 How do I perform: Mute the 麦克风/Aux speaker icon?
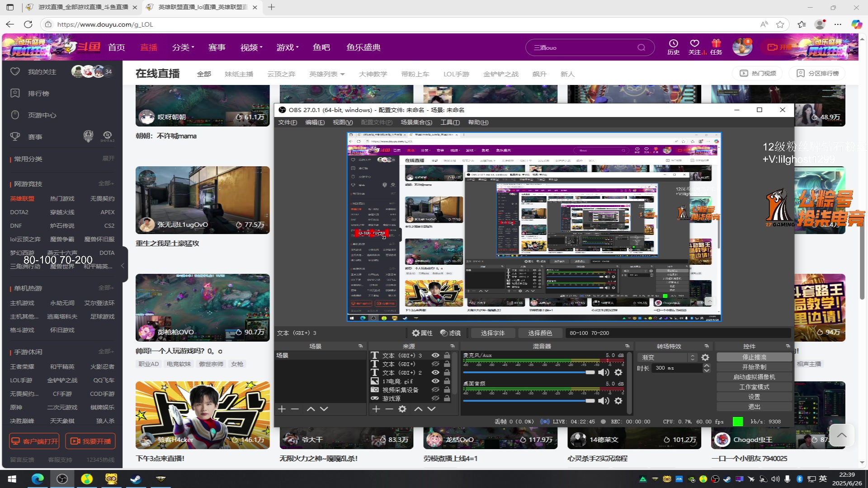(x=604, y=372)
